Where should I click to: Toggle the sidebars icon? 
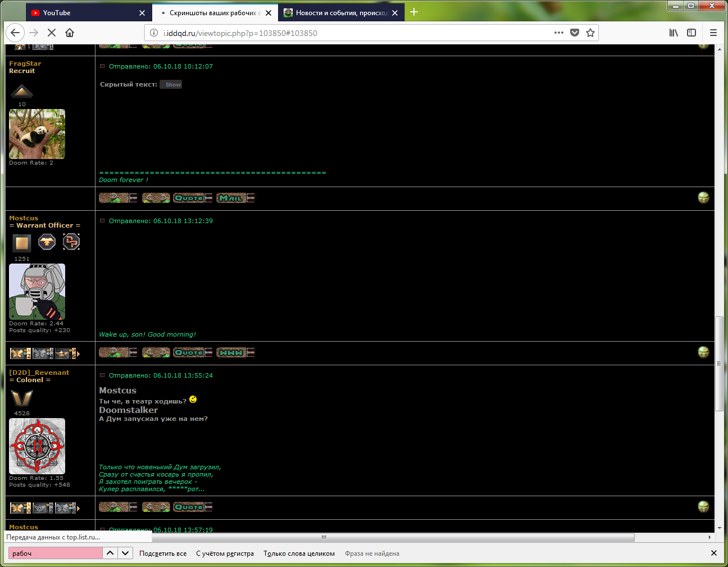[x=691, y=33]
